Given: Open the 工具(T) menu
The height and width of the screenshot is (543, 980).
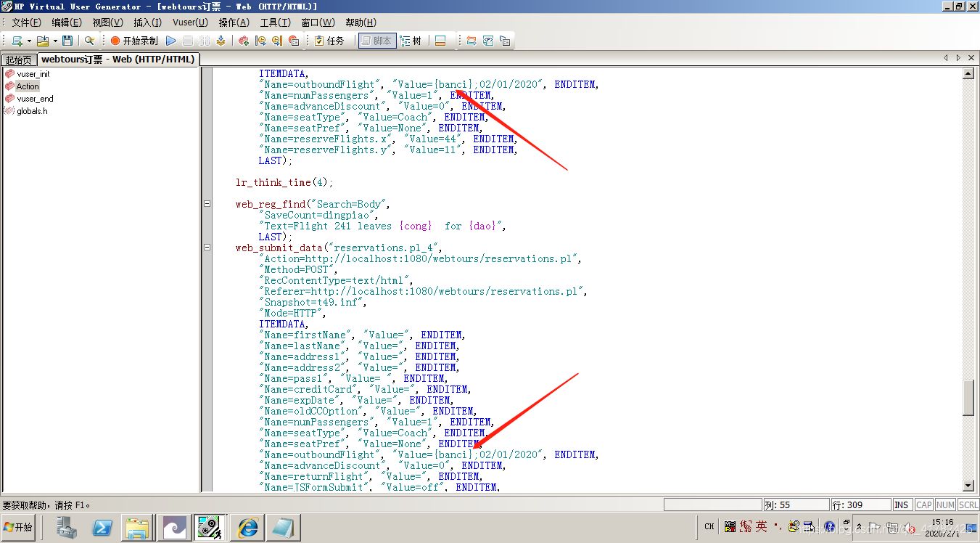Looking at the screenshot, I should (x=275, y=23).
